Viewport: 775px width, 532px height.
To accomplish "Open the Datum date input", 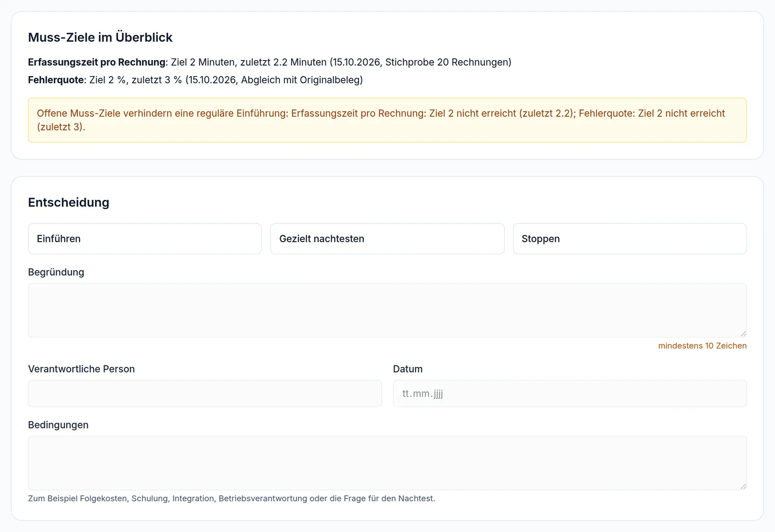I will [570, 394].
